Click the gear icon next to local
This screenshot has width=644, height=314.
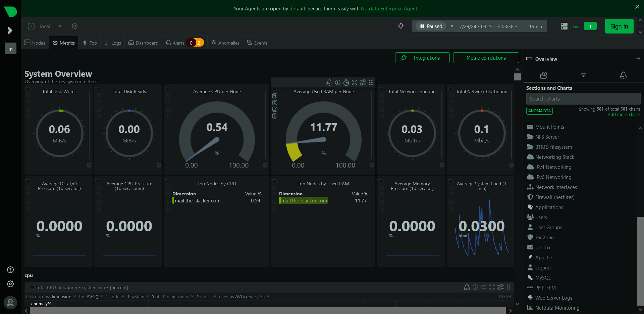coord(75,26)
